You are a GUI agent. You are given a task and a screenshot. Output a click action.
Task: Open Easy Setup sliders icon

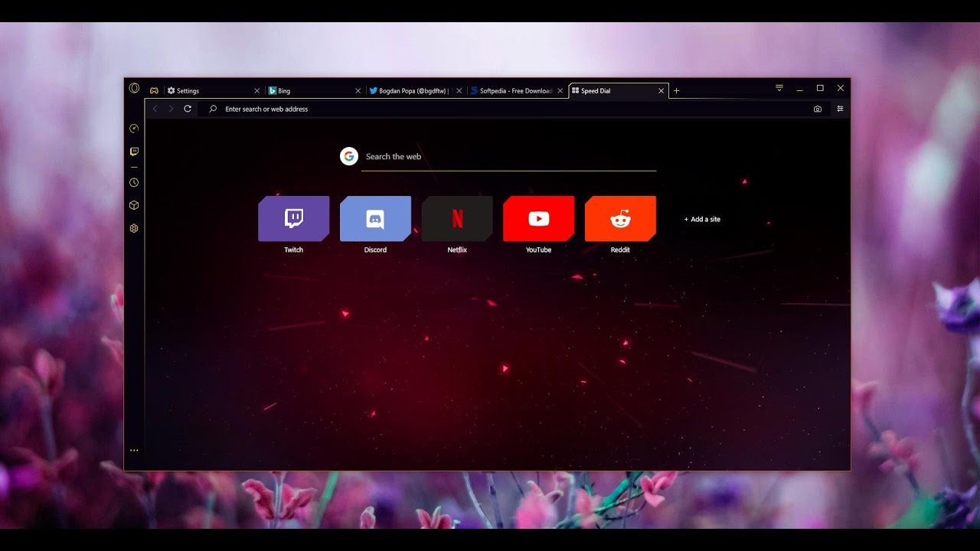[840, 109]
